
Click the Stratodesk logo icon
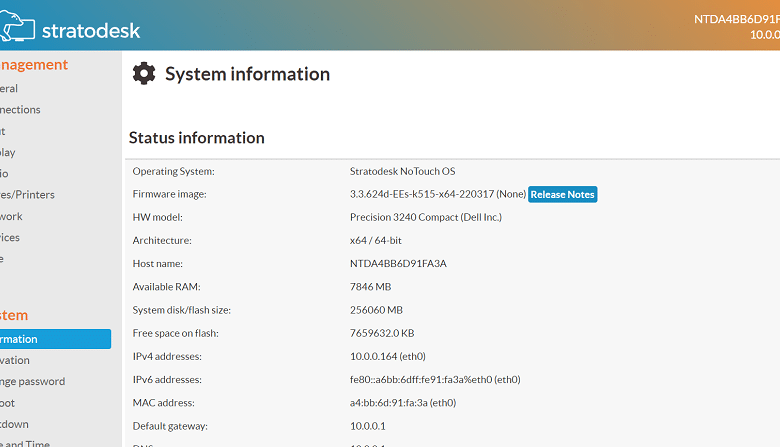coord(17,26)
